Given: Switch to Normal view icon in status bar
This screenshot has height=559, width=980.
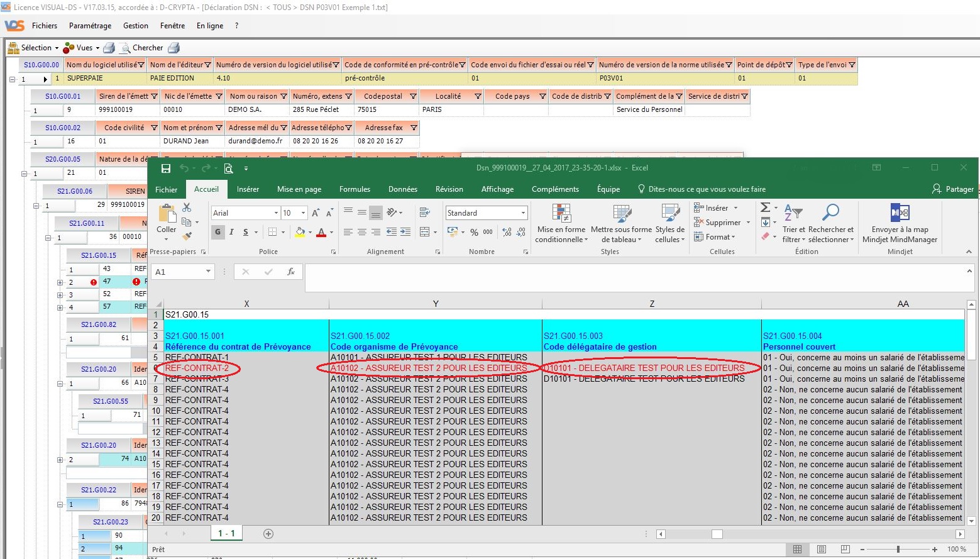Looking at the screenshot, I should click(x=798, y=549).
